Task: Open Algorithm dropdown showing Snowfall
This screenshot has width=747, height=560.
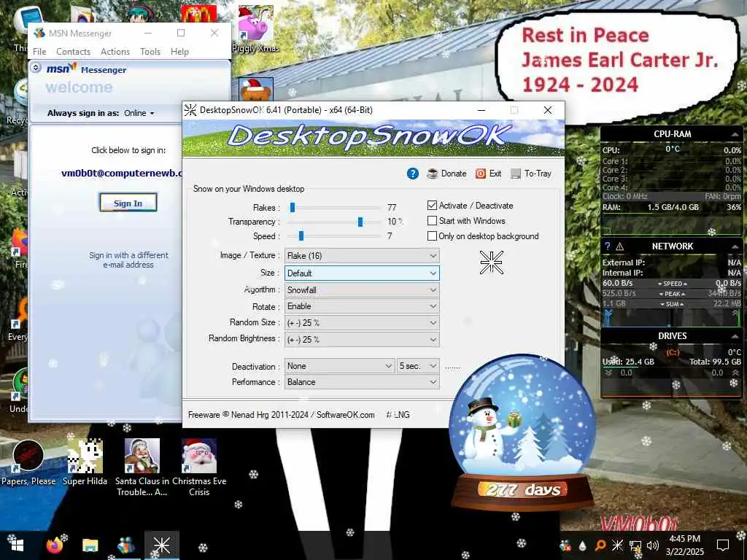Action: [x=362, y=290]
